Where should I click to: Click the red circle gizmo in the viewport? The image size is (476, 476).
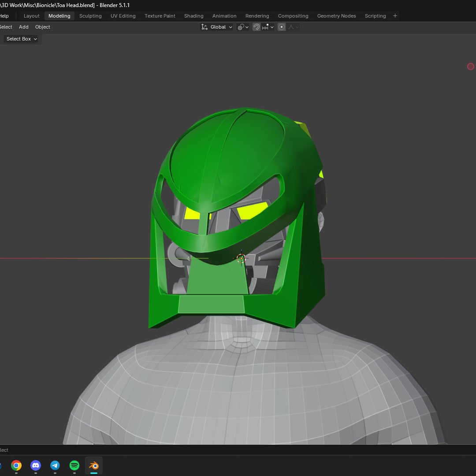click(x=471, y=67)
